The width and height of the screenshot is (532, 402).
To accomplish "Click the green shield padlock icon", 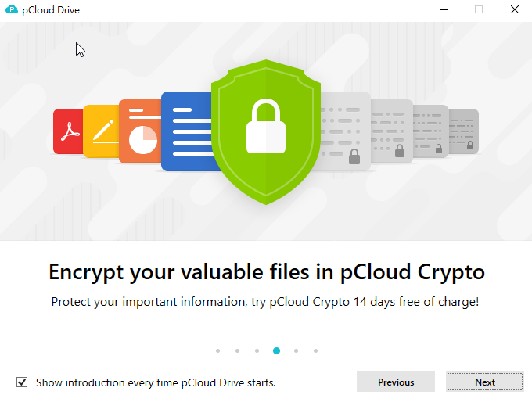I will pos(266,131).
